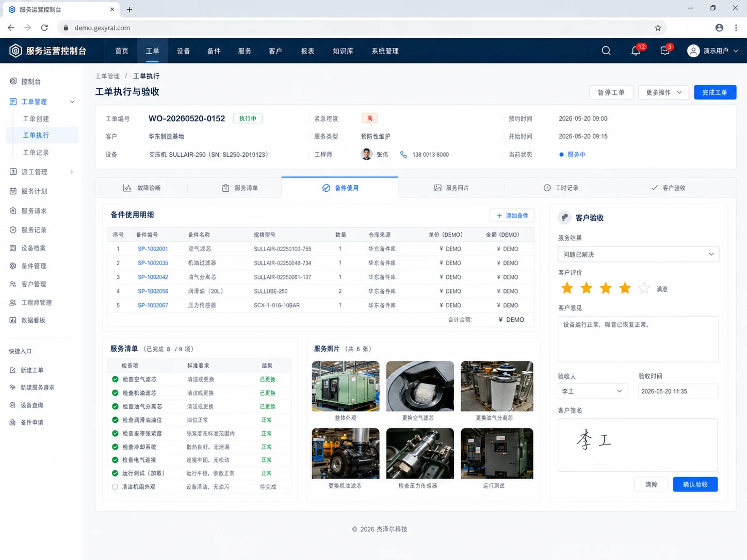The image size is (747, 560).
Task: Open the 更换空气滤芯 photo thumbnail
Action: point(420,386)
